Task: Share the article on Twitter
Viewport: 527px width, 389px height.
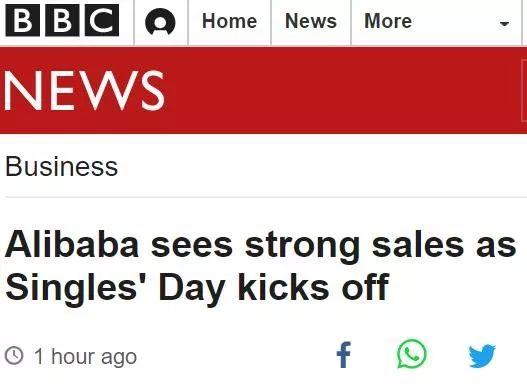Action: click(x=482, y=355)
